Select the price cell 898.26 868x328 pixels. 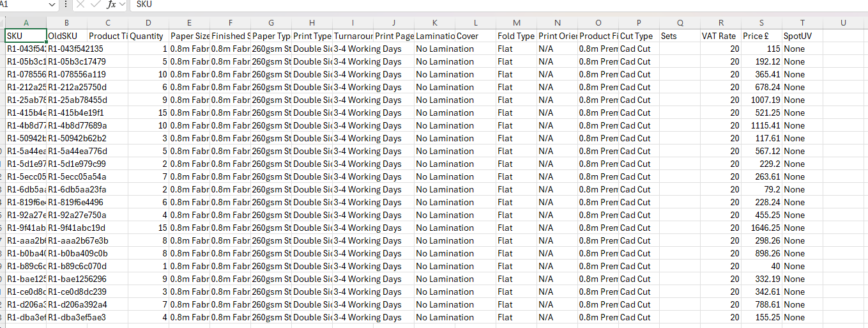coord(761,253)
